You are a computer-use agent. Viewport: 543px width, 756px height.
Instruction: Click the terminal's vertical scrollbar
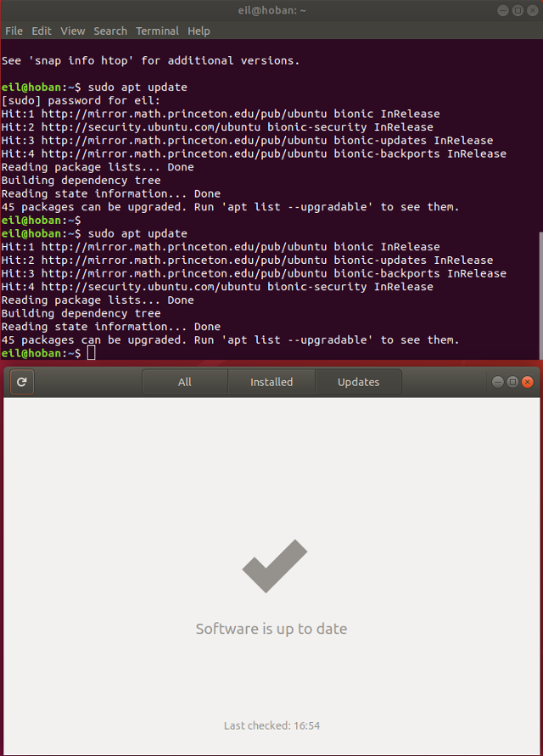(539, 293)
